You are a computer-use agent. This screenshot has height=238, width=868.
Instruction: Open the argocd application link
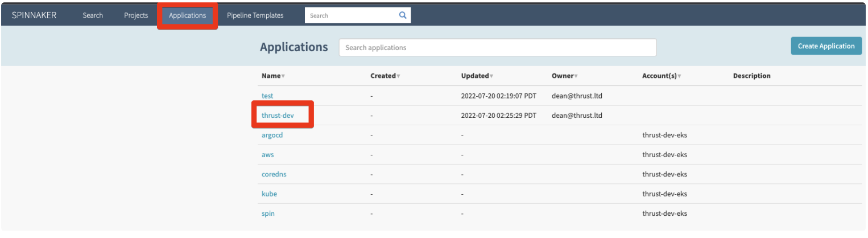(x=272, y=135)
